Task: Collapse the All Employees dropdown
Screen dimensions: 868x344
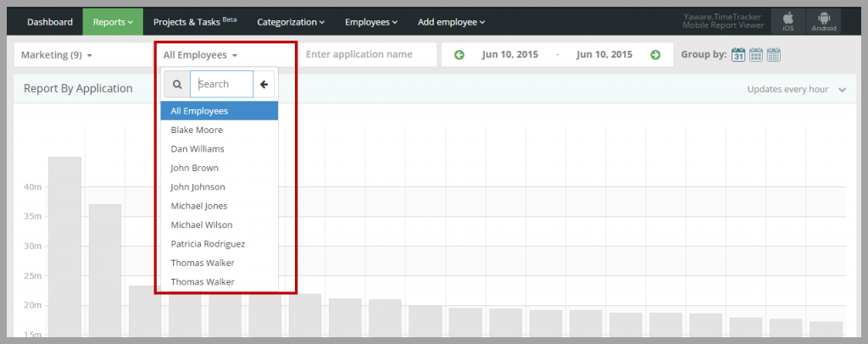Action: (200, 55)
